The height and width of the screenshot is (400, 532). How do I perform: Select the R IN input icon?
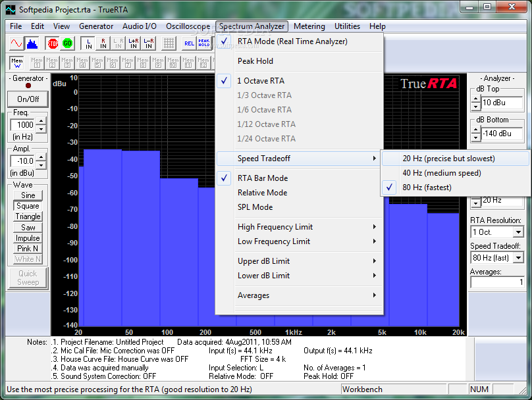[x=103, y=43]
